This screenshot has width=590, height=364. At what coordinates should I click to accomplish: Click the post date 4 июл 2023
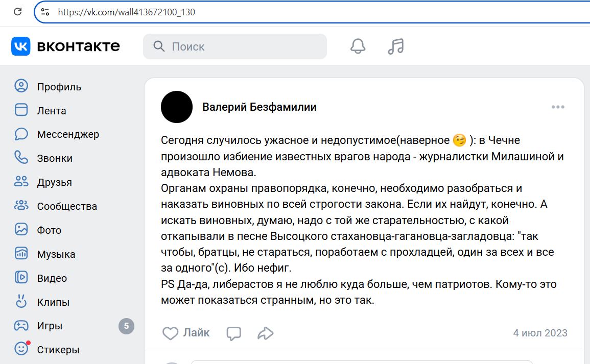[x=540, y=333]
